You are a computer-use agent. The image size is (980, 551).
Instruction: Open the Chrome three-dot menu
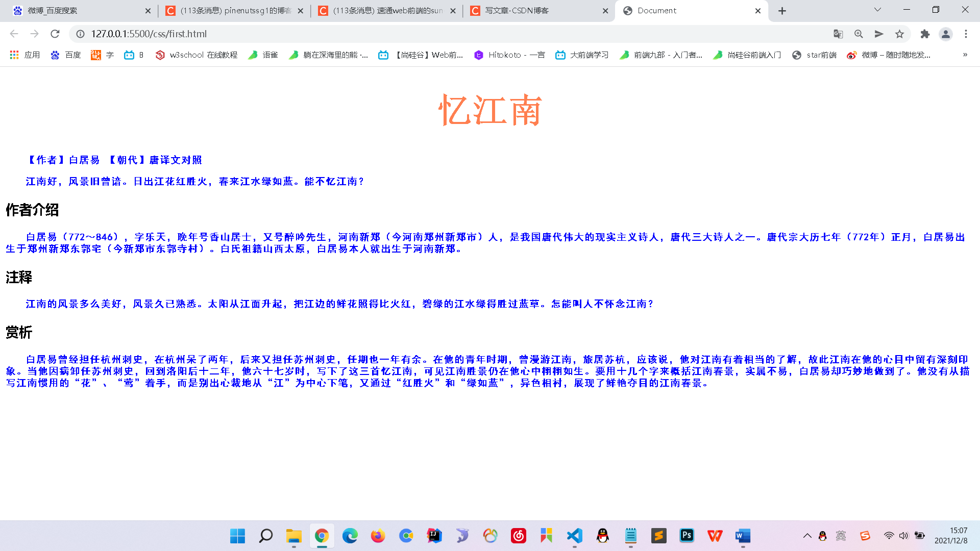[965, 34]
